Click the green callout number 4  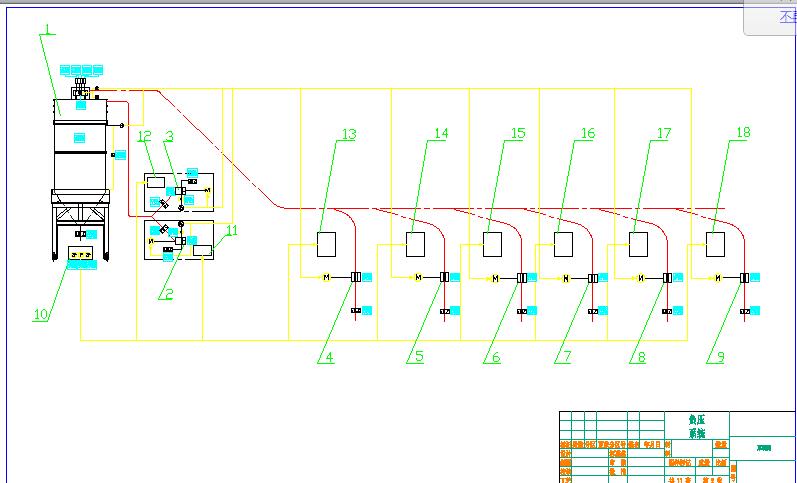[x=329, y=357]
